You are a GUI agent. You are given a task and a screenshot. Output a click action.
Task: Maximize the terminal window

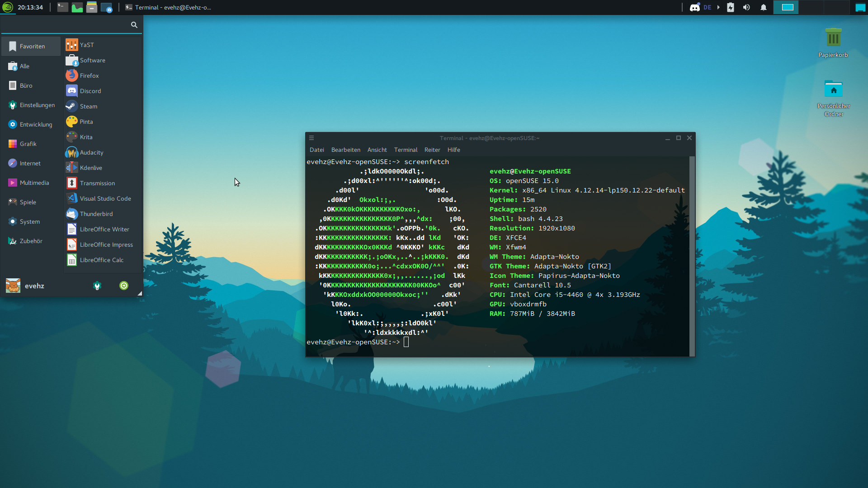tap(678, 138)
